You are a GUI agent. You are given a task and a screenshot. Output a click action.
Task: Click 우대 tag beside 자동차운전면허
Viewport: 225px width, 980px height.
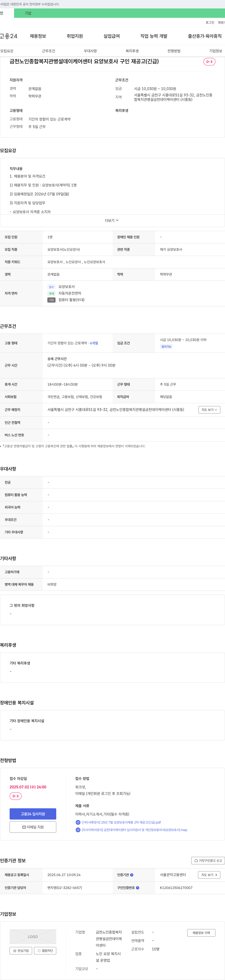[x=52, y=294]
